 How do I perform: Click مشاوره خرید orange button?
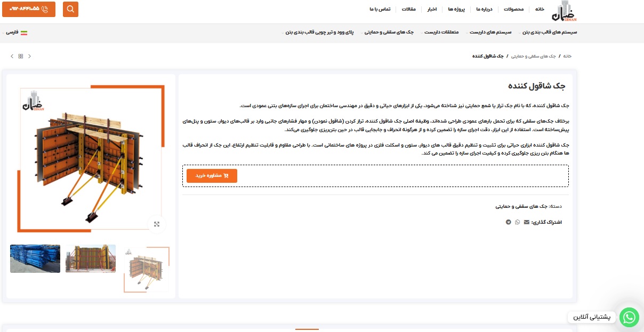click(x=212, y=176)
